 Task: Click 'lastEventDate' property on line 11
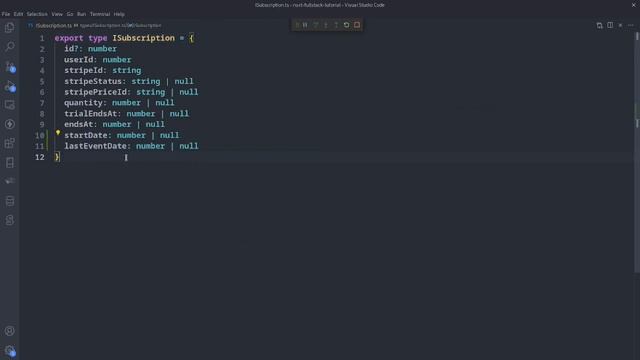[95, 146]
